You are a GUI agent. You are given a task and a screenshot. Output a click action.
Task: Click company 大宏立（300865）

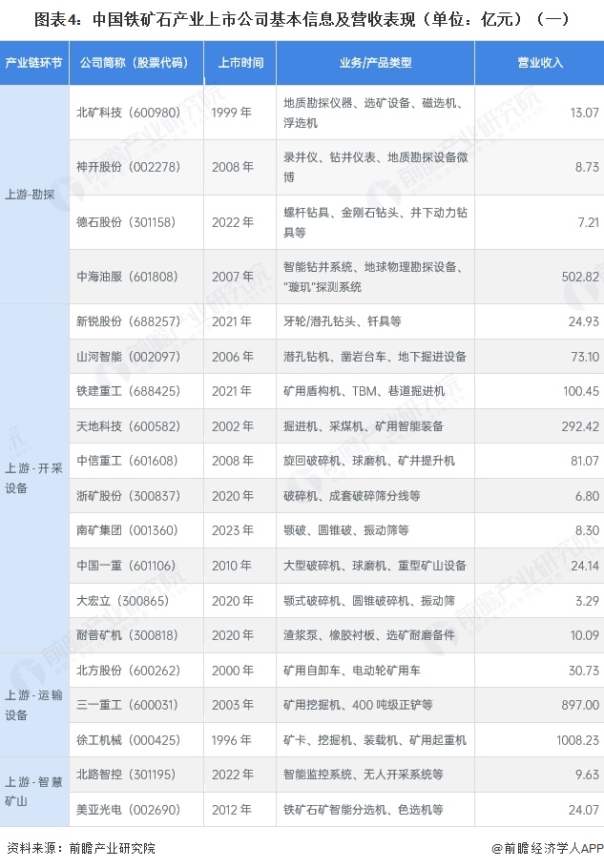point(123,601)
